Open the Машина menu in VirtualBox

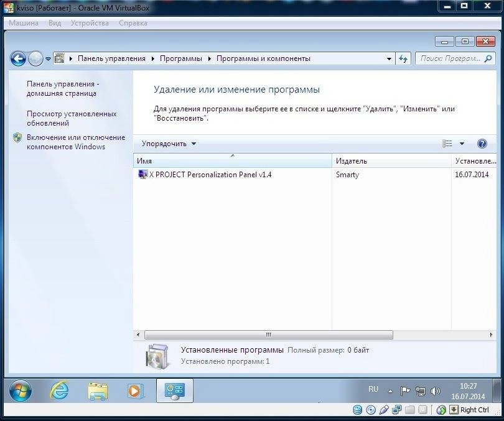(24, 23)
